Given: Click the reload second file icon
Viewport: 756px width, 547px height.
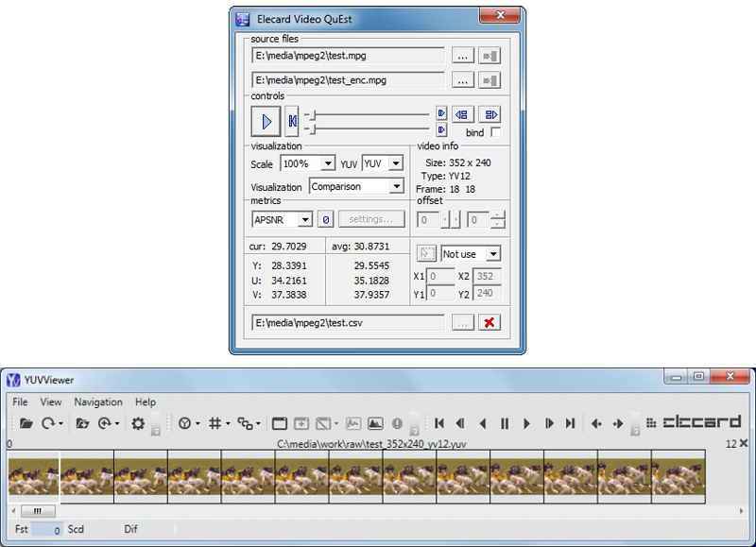Looking at the screenshot, I should click(x=105, y=423).
